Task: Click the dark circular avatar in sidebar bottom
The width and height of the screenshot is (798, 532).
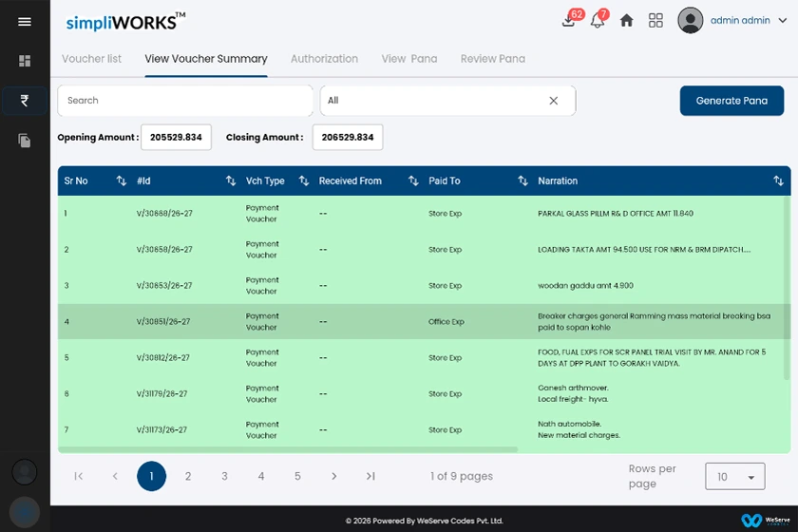Action: [x=25, y=472]
